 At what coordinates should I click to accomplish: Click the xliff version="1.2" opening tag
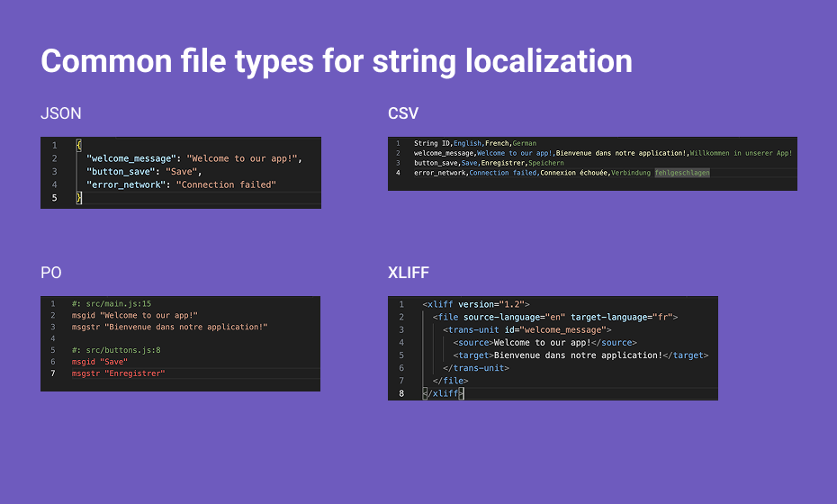pos(476,304)
